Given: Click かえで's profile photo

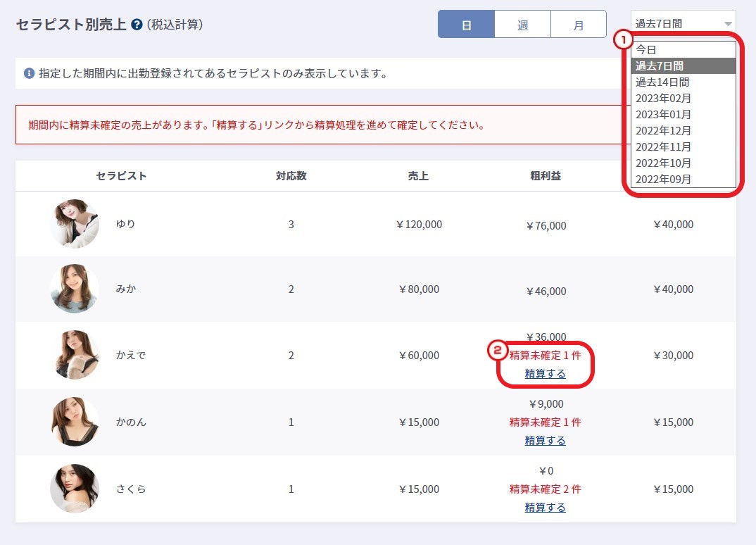Looking at the screenshot, I should click(75, 355).
